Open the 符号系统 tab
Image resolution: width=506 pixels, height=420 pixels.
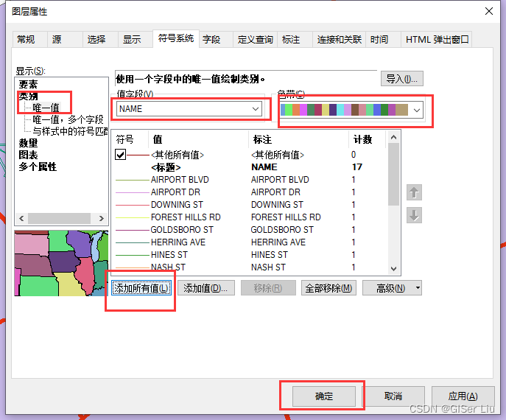(x=176, y=38)
